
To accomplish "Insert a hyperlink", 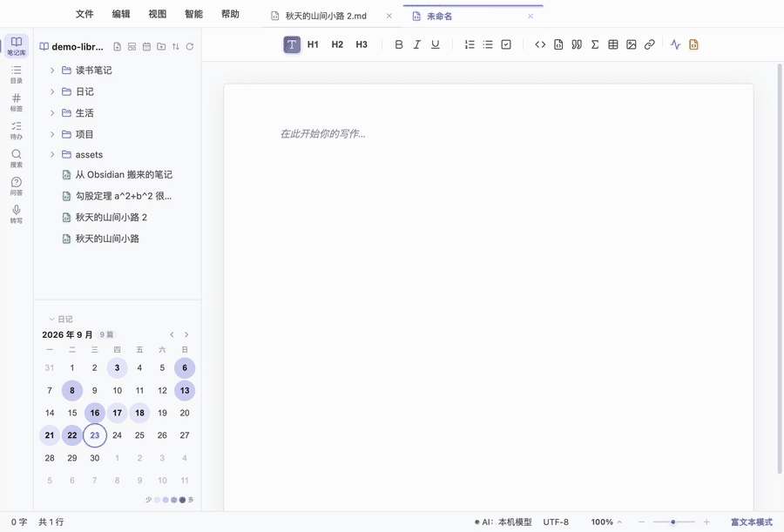I will click(x=650, y=44).
